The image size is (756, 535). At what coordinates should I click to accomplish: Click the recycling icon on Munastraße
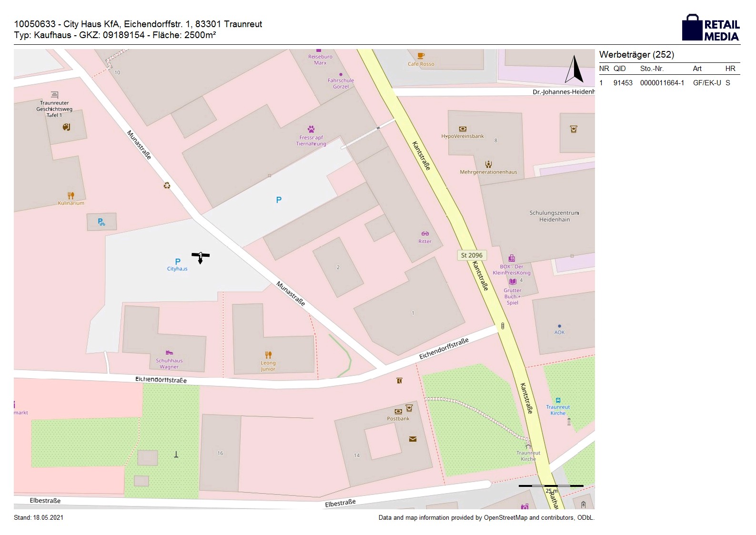(x=167, y=186)
